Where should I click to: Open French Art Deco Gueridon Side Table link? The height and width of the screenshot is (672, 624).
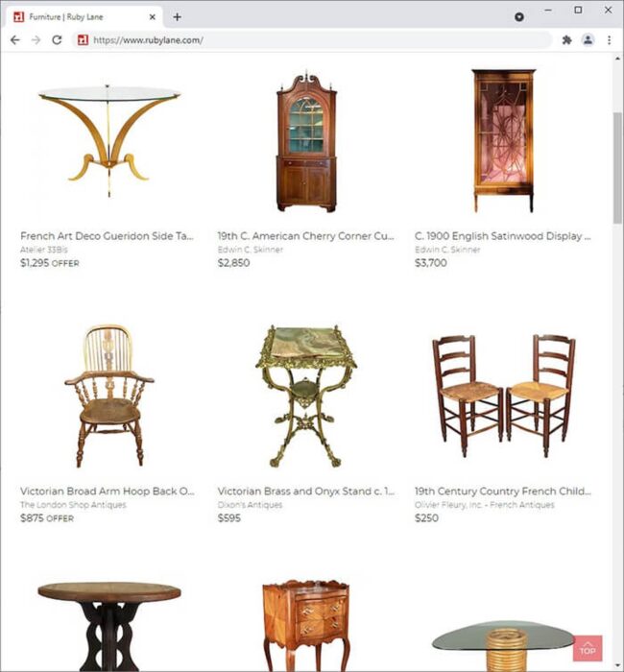[x=107, y=236]
